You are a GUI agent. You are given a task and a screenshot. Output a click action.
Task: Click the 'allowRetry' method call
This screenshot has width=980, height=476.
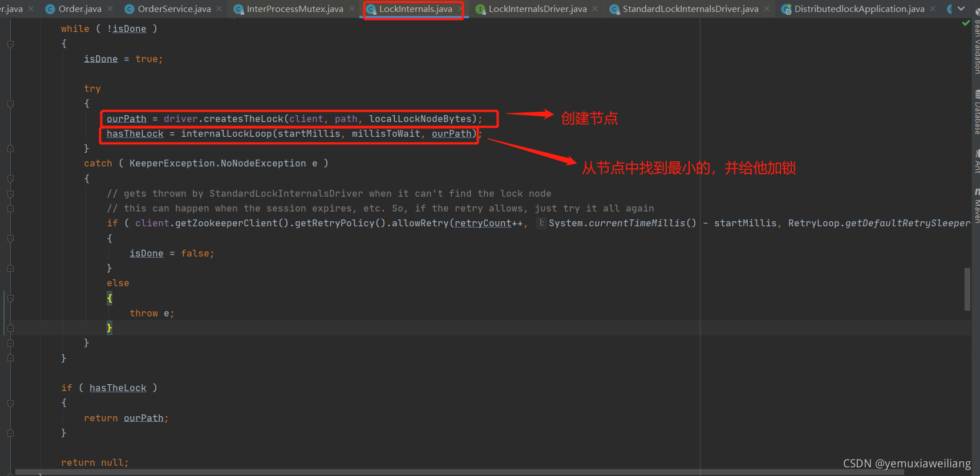click(x=420, y=223)
